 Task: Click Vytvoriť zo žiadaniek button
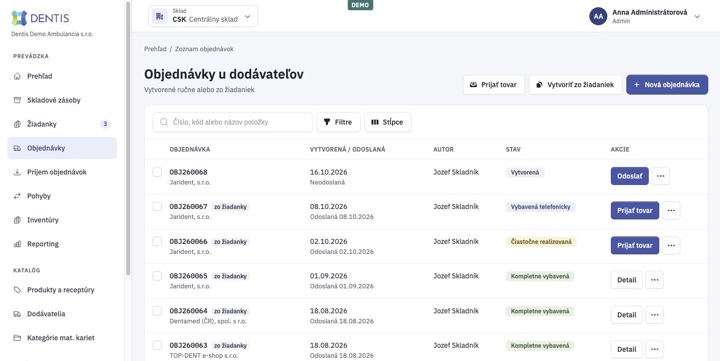coord(575,85)
